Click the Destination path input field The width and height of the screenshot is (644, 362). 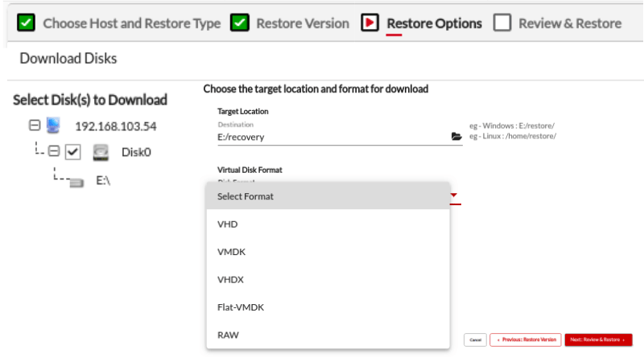[x=330, y=138]
